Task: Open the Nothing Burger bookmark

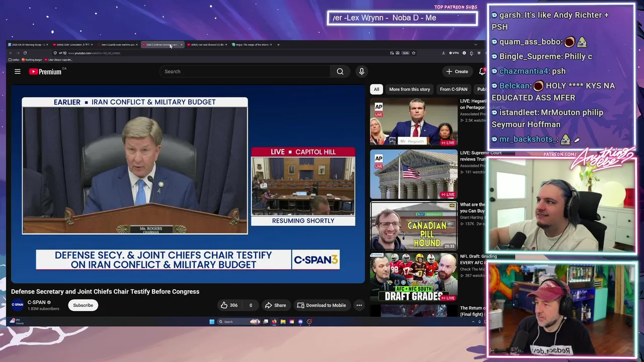Action: 32,60
